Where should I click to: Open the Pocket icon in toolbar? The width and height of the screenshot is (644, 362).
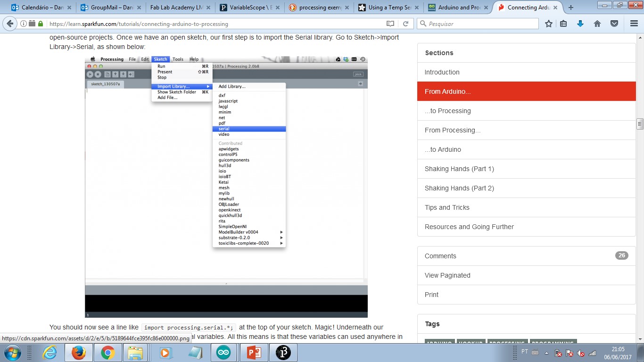tap(614, 24)
